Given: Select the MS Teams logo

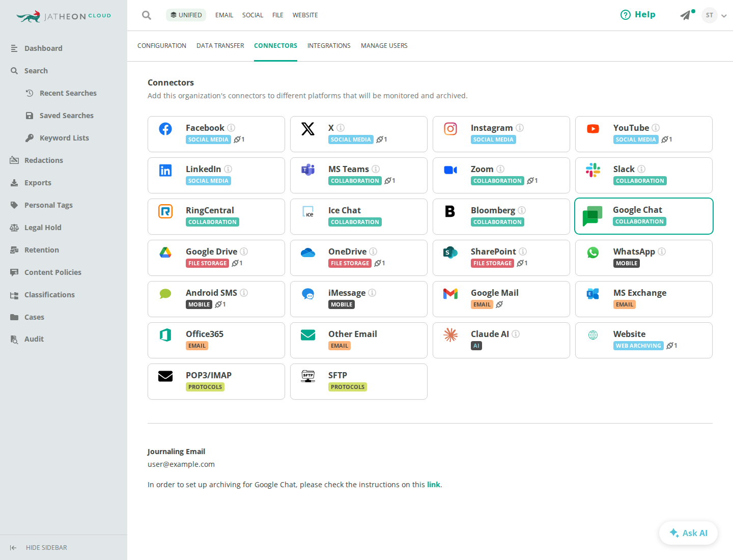Looking at the screenshot, I should point(308,170).
